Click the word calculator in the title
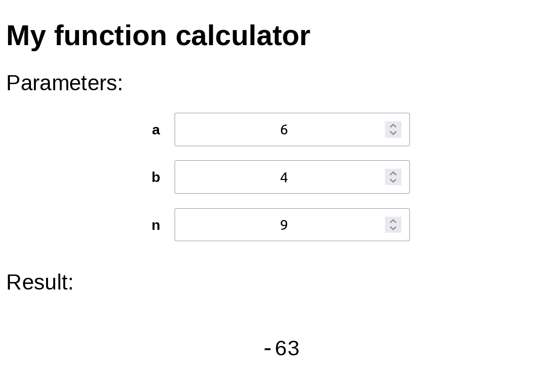Viewport: 552px width, 392px height. (242, 35)
